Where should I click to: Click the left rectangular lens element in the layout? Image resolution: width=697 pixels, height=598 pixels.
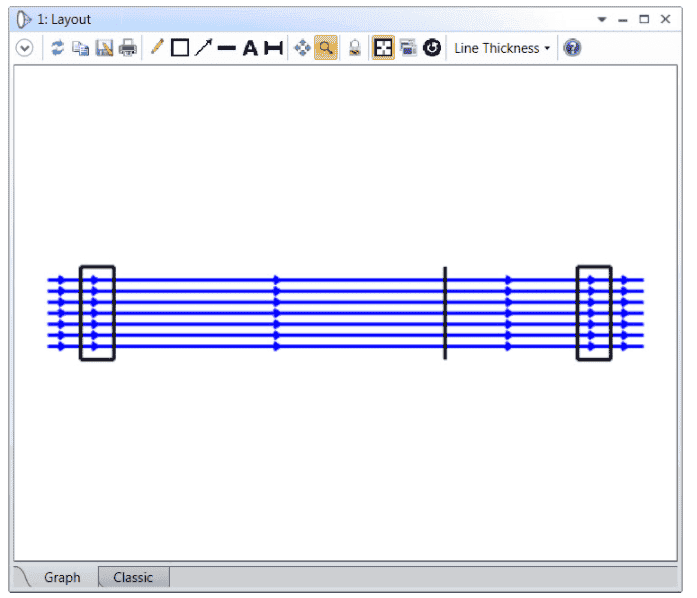pyautogui.click(x=97, y=313)
